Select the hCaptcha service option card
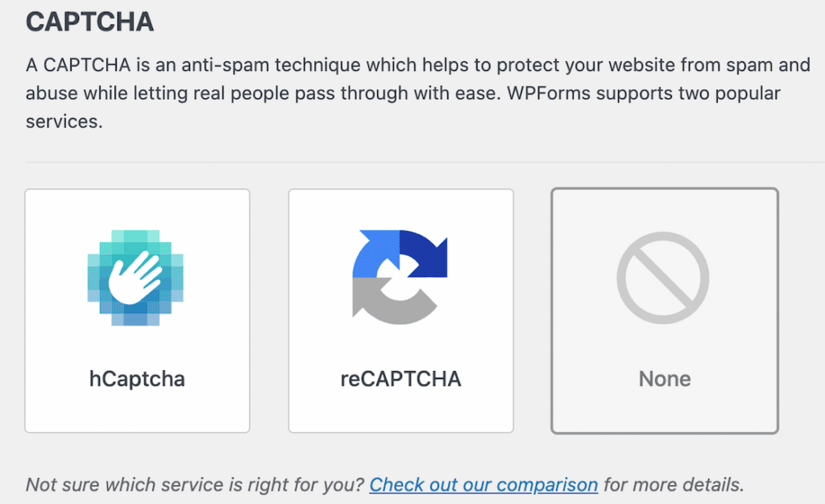 pos(137,311)
